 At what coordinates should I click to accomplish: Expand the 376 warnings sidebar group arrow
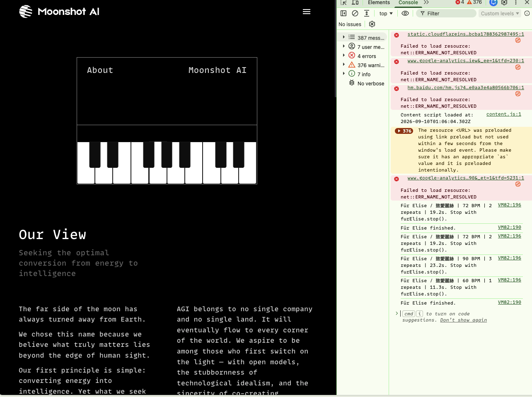point(344,65)
